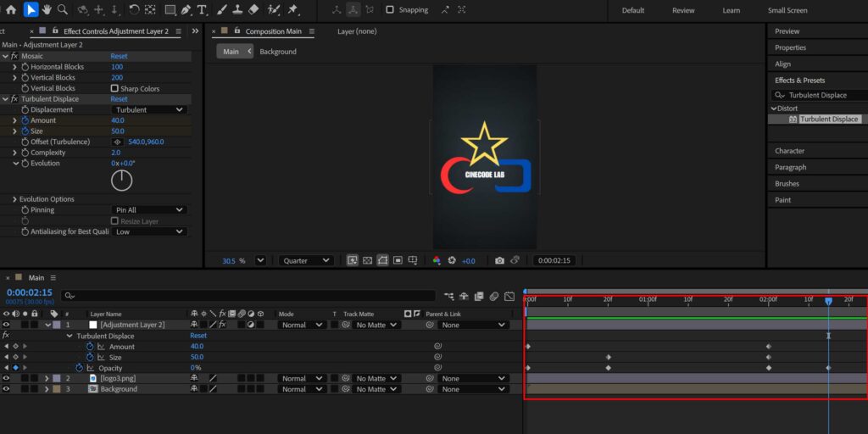The height and width of the screenshot is (434, 868).
Task: Open the Character panel
Action: click(x=789, y=151)
